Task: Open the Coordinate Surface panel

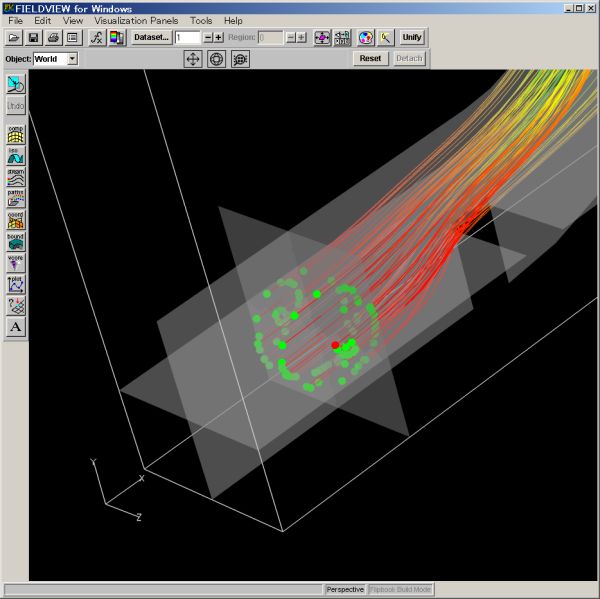Action: point(16,220)
